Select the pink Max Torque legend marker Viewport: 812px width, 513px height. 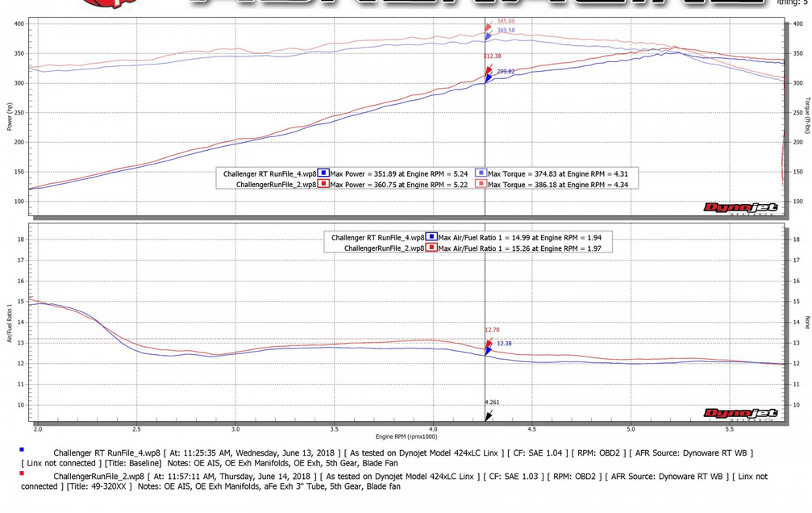[481, 184]
